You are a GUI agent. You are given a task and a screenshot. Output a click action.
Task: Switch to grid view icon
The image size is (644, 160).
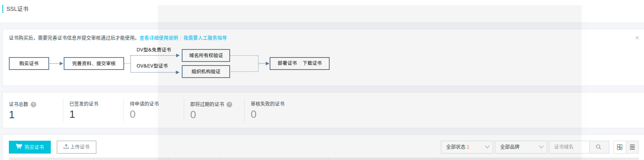point(620,147)
